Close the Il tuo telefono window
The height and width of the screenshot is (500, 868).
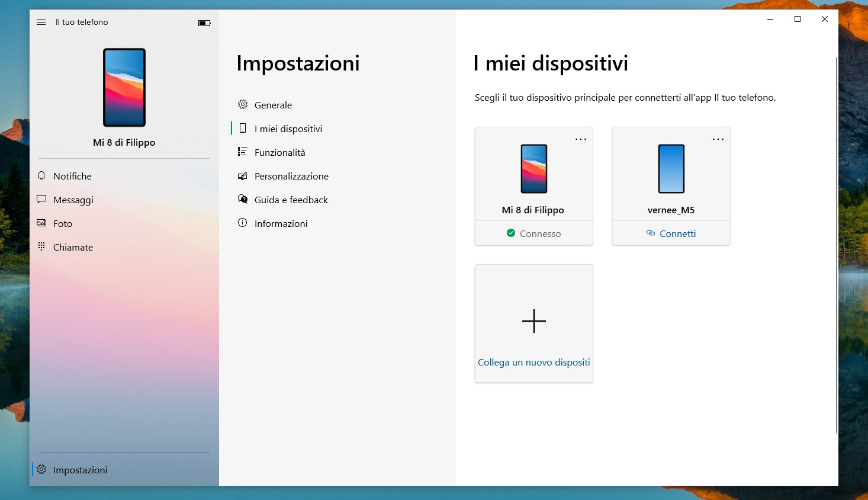point(825,19)
